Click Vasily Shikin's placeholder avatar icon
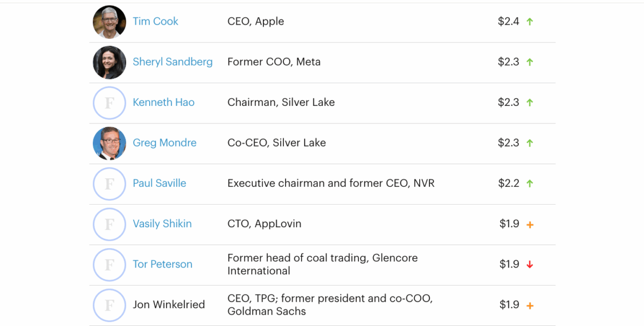 click(109, 224)
